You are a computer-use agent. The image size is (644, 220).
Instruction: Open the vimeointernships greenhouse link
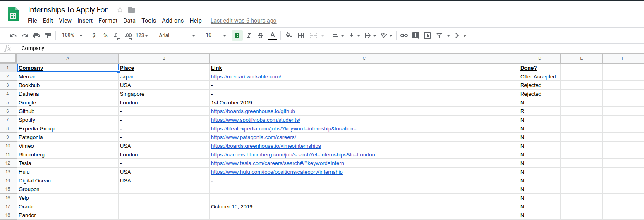click(x=266, y=146)
